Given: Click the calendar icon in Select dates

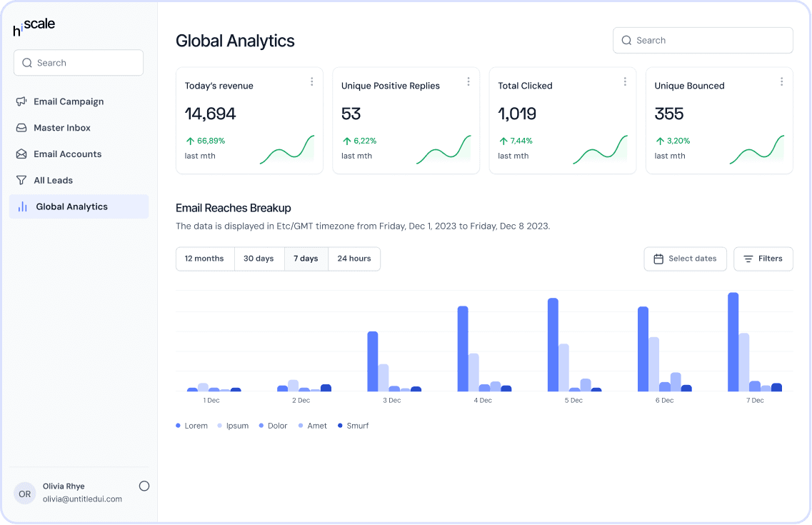Looking at the screenshot, I should click(x=658, y=259).
